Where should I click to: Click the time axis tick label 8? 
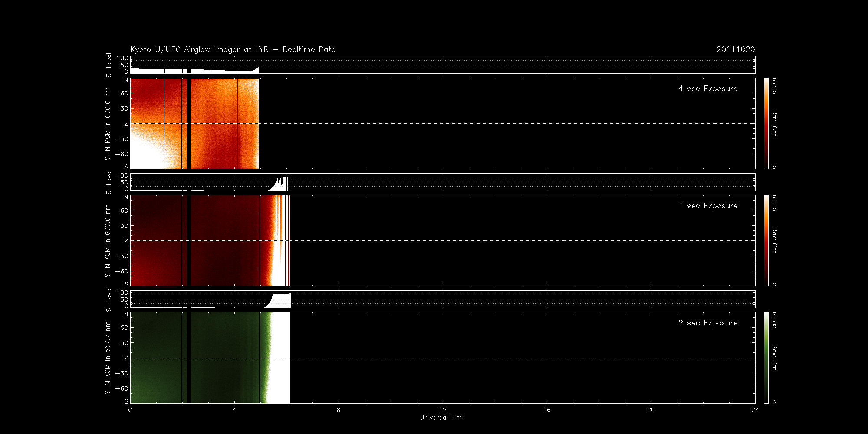(x=339, y=410)
